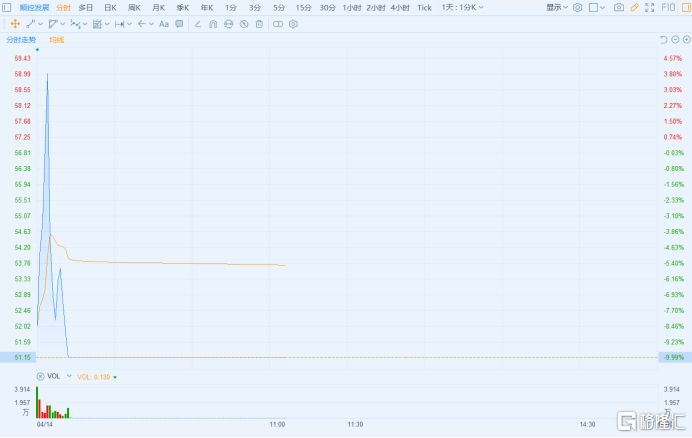The image size is (692, 438).
Task: Switch to the 分时 tab
Action: point(63,8)
